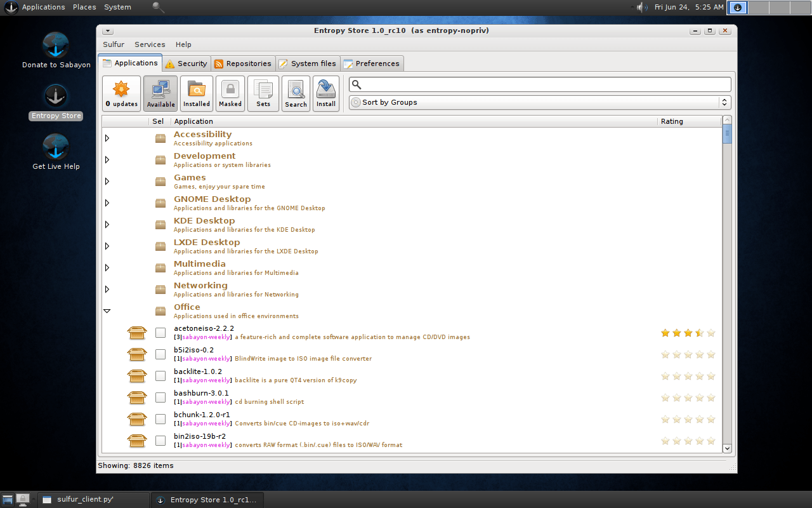The image size is (812, 508).
Task: Check the bchunk-1.2.0-r1 selection box
Action: 160,419
